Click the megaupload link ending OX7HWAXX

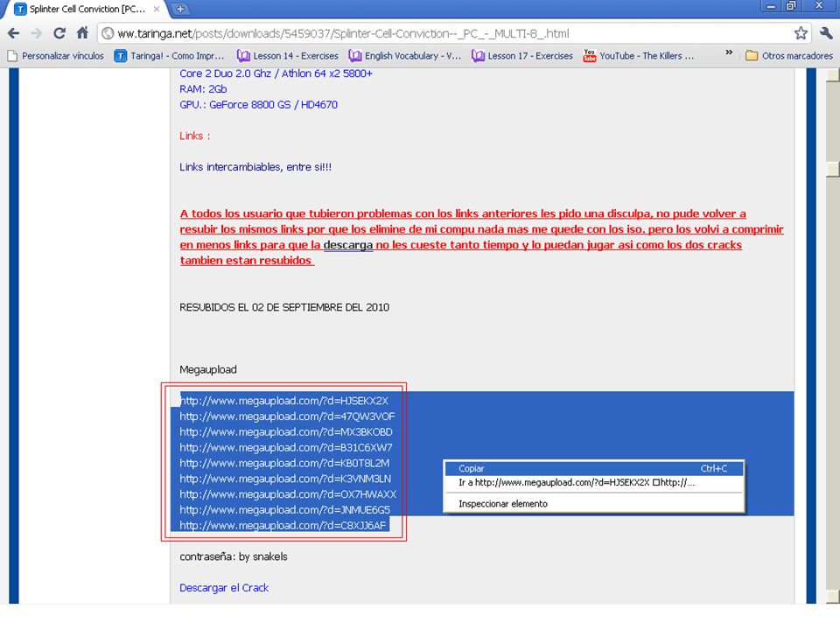[x=288, y=493]
